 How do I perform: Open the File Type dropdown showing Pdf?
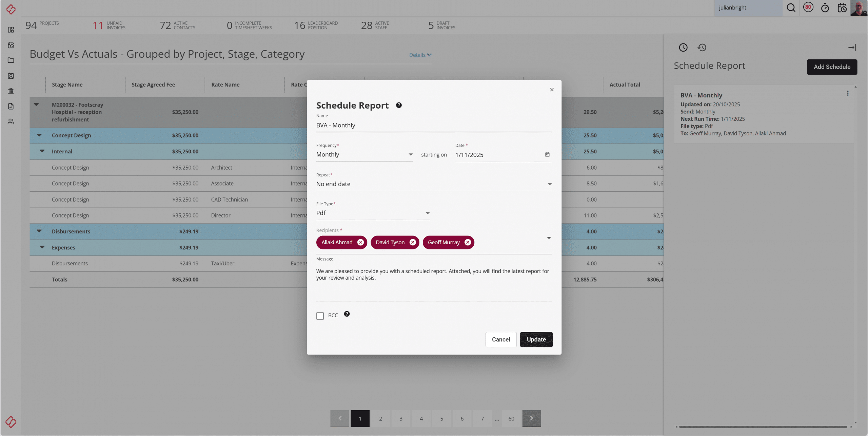[x=373, y=213]
